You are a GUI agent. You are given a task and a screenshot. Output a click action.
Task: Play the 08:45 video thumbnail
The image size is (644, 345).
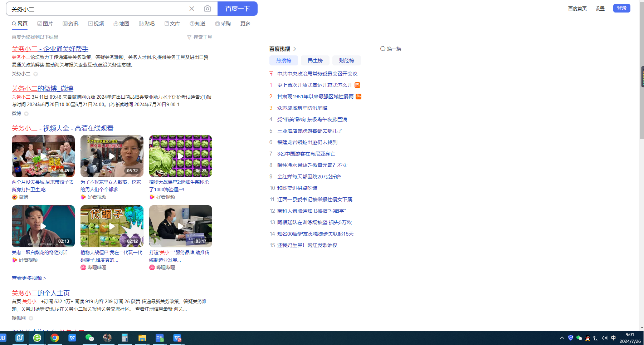[43, 156]
